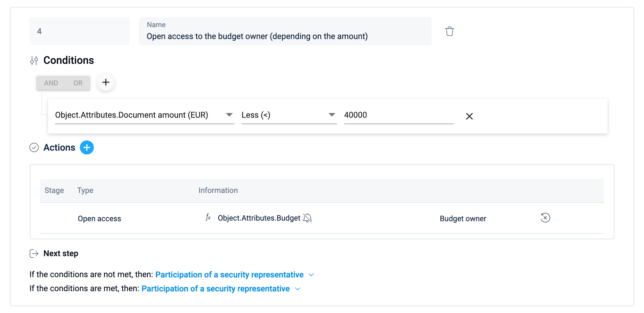
Task: Click the Next step arrow icon
Action: tap(34, 254)
